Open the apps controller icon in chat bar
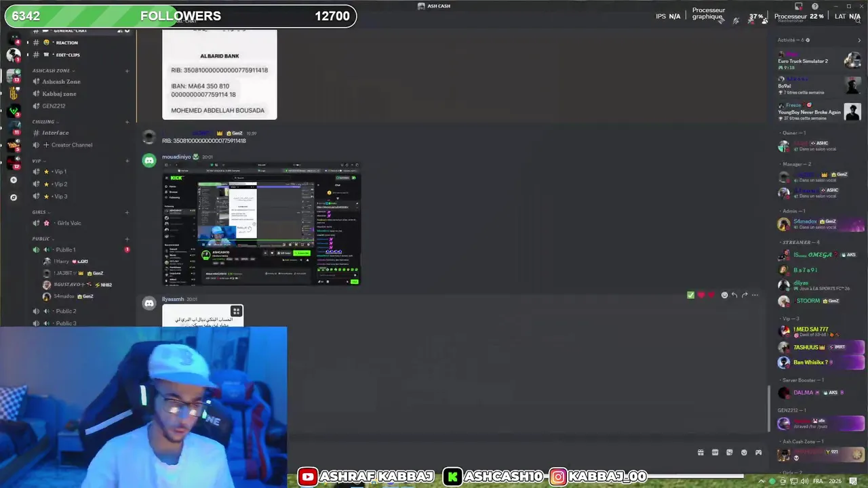 tap(759, 453)
